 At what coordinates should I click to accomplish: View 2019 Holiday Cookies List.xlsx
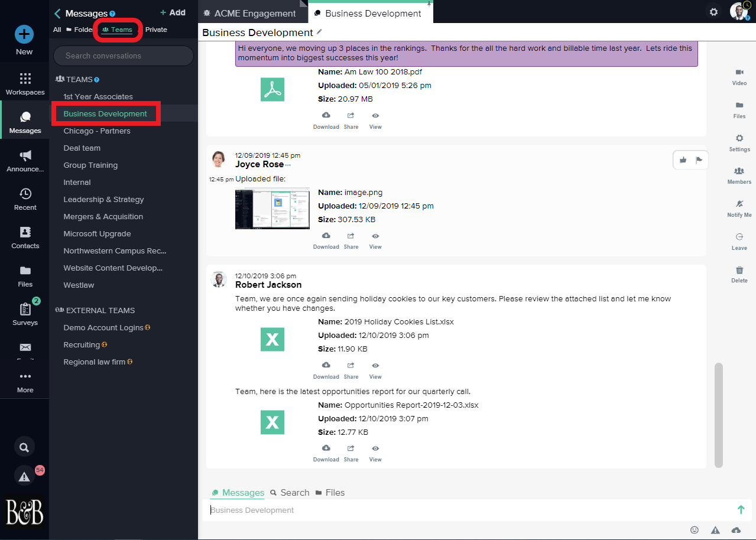pyautogui.click(x=375, y=370)
